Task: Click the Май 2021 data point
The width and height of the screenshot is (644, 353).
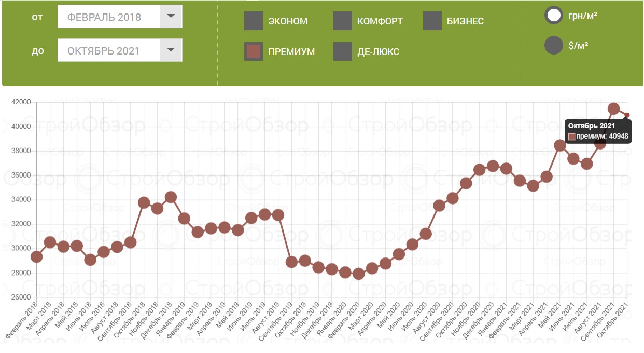Action: (560, 145)
